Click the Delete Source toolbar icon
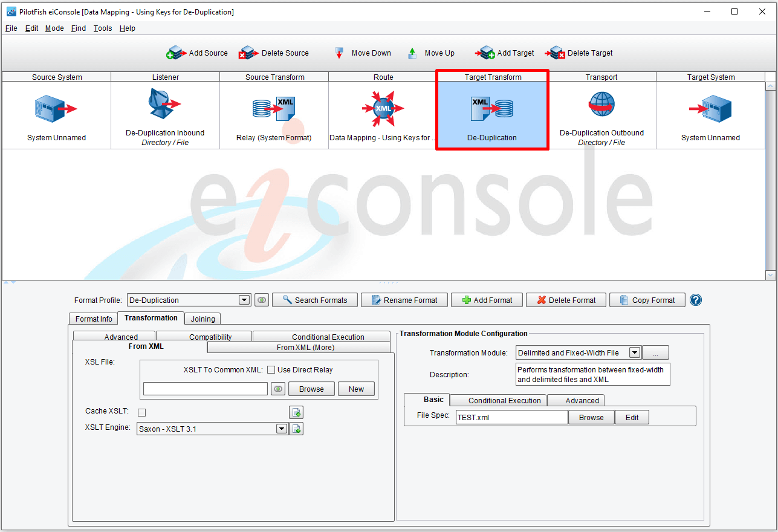The image size is (778, 532). tap(248, 53)
